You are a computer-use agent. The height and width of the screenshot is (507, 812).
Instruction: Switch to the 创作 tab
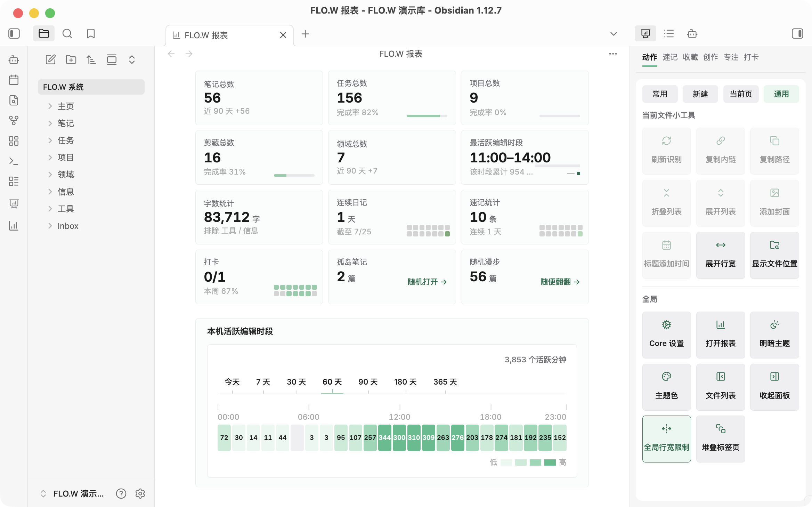pos(710,57)
